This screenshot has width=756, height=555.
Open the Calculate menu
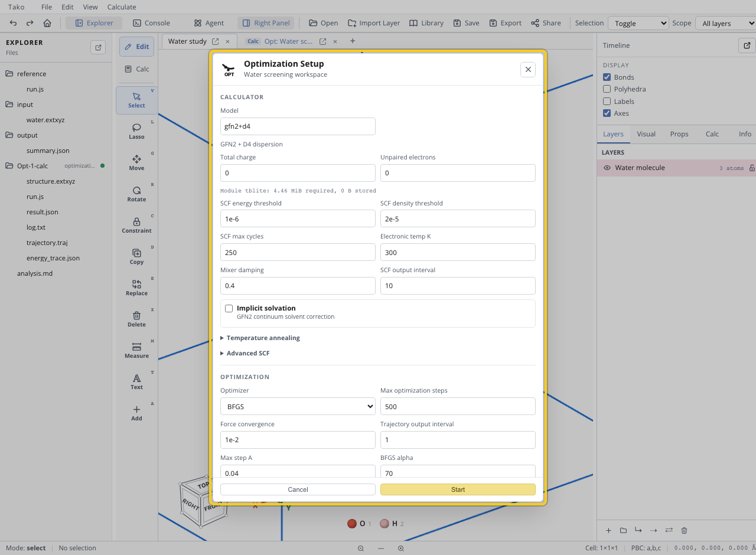tap(122, 7)
